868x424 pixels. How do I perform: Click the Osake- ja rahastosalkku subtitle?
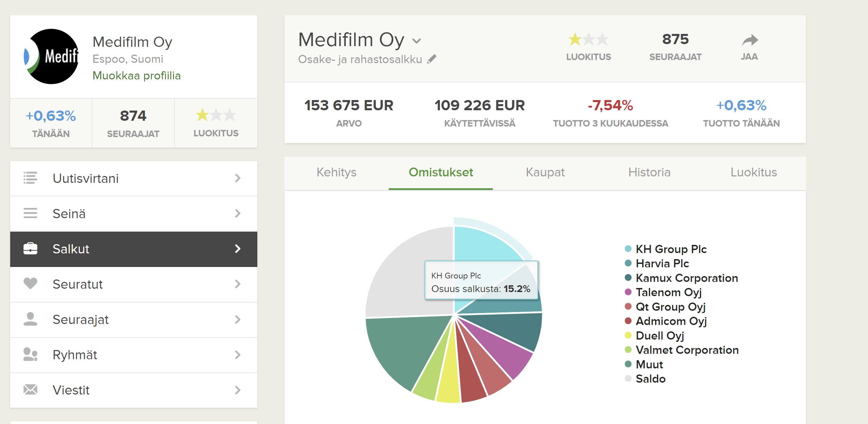[x=360, y=59]
